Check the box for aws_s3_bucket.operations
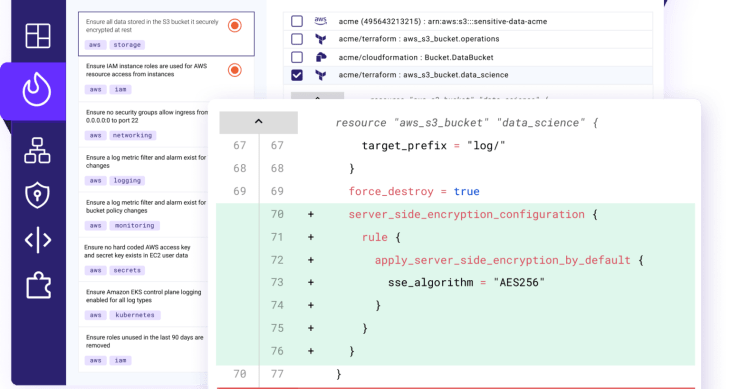730x389 pixels. [297, 39]
